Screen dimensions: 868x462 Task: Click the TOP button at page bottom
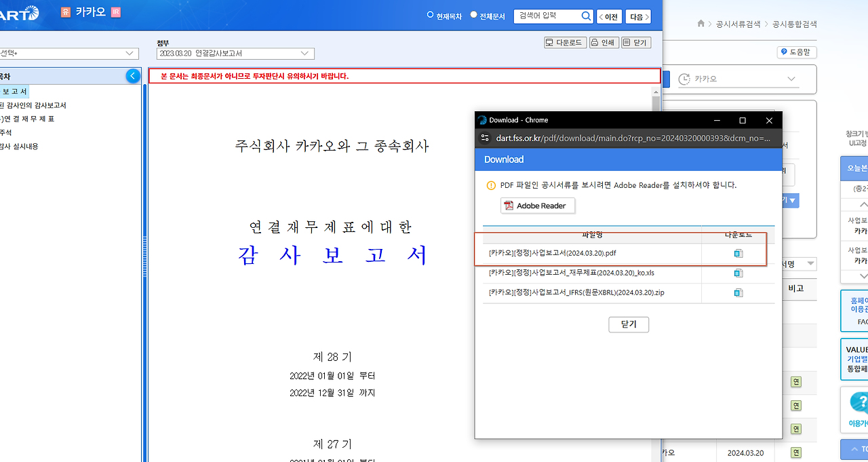click(x=854, y=450)
